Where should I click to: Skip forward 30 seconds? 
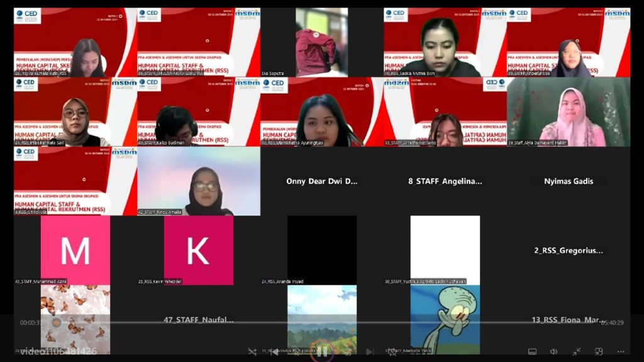point(347,352)
